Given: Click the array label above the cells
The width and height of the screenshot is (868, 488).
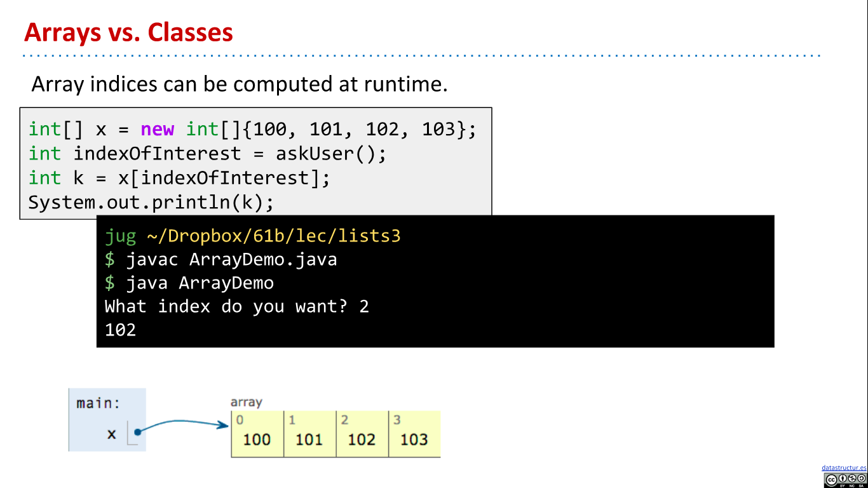Looking at the screenshot, I should [246, 402].
